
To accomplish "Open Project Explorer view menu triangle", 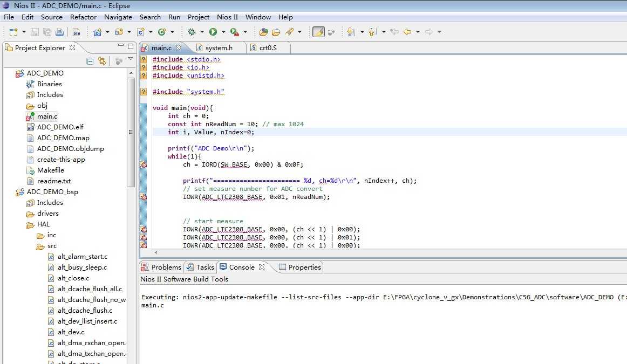I will pyautogui.click(x=131, y=59).
